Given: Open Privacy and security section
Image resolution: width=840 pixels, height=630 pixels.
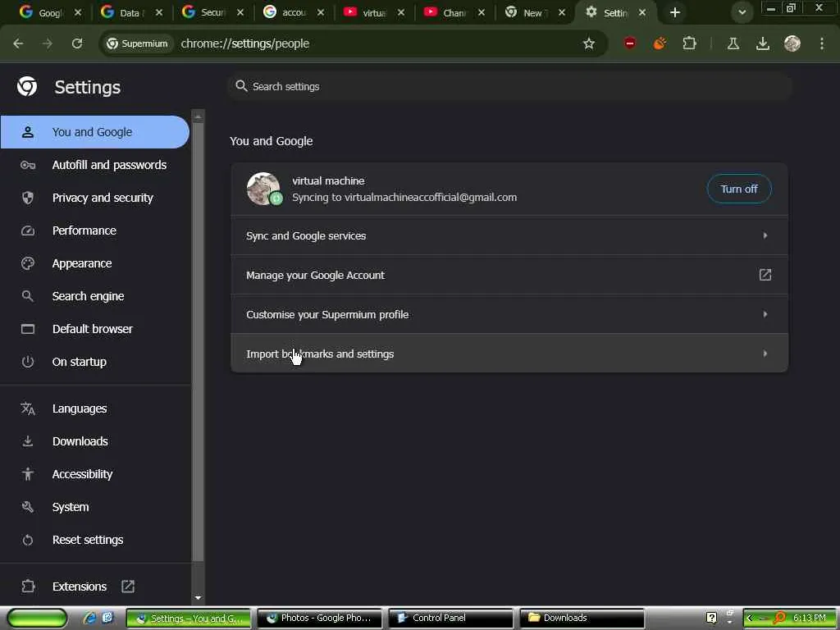Looking at the screenshot, I should [x=95, y=198].
